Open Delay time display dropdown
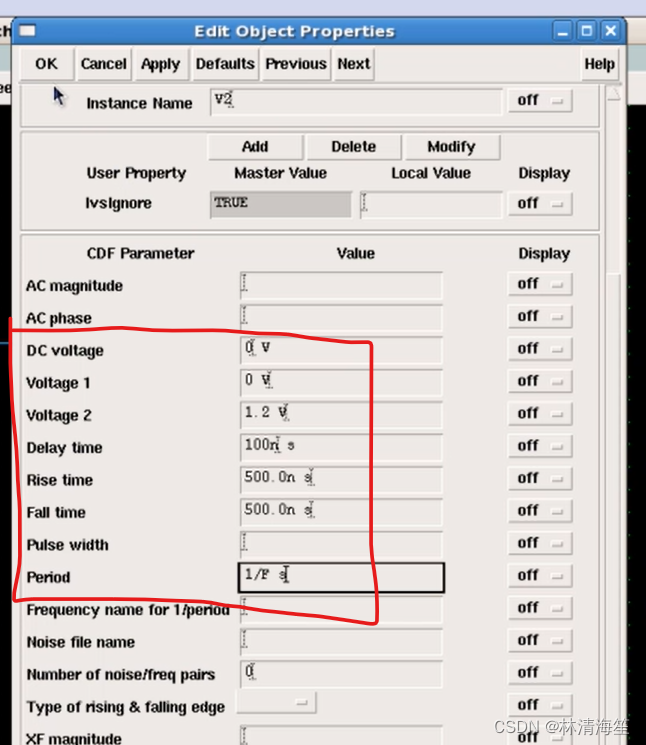Viewport: 646px width, 745px height. point(540,446)
